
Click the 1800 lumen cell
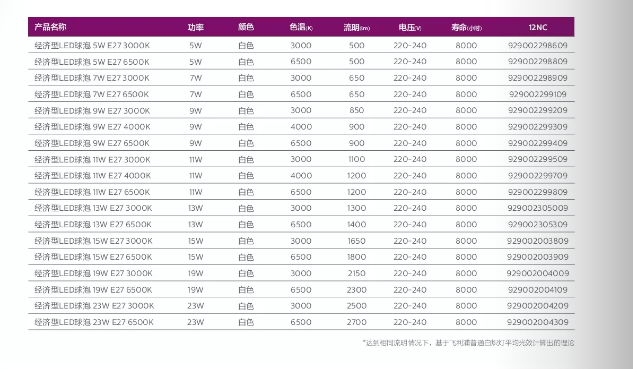coord(356,257)
